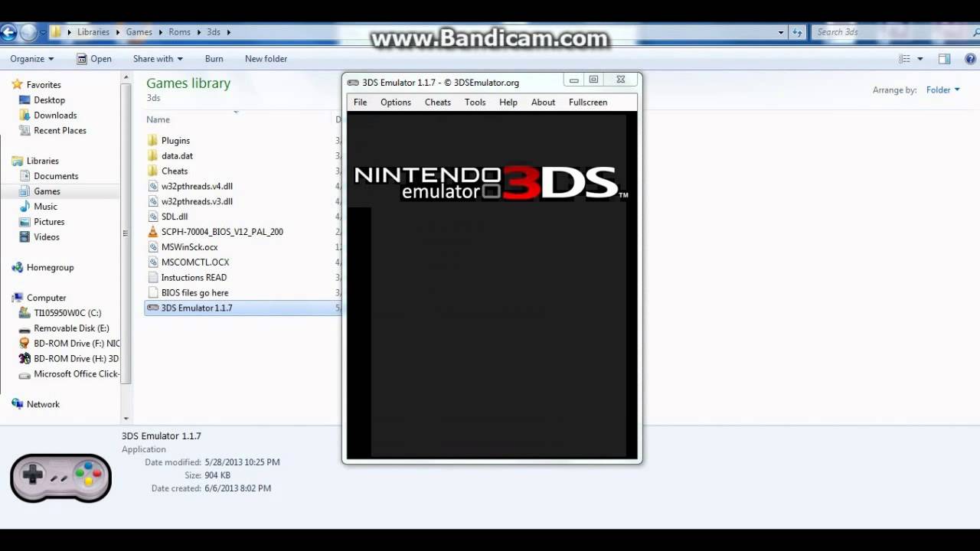
Task: Open Homegroup in the navigation pane
Action: click(50, 267)
